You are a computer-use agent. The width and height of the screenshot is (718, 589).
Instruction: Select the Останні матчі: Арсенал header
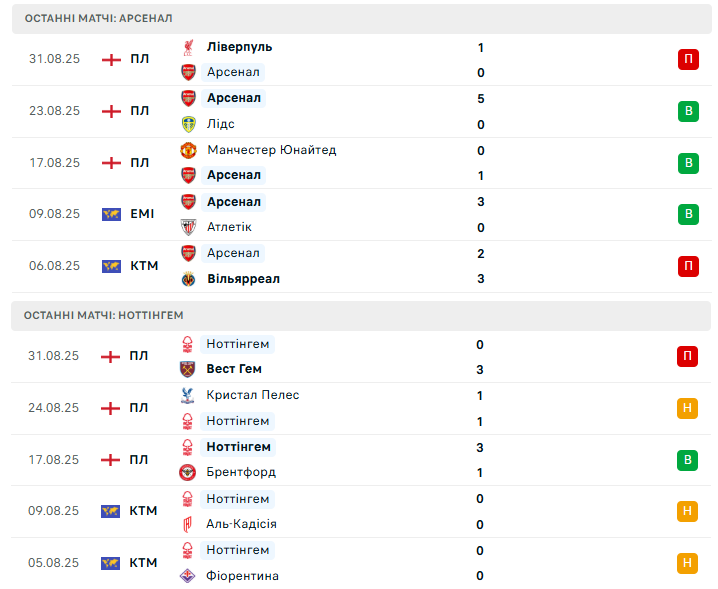tap(99, 19)
